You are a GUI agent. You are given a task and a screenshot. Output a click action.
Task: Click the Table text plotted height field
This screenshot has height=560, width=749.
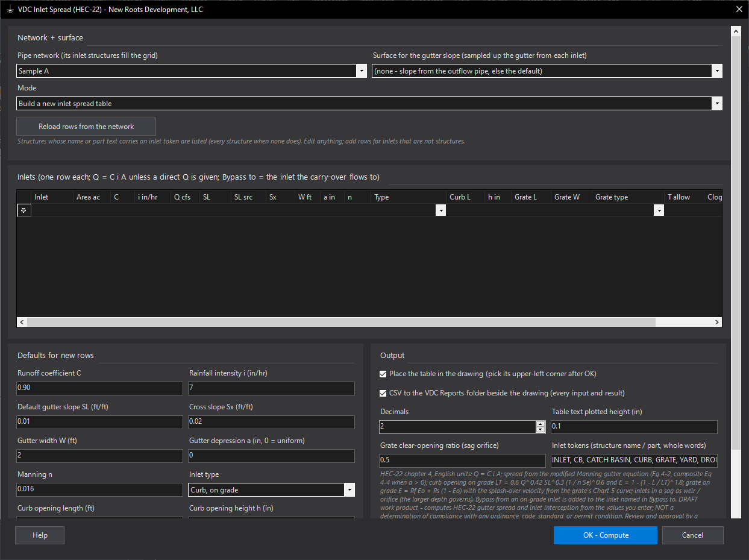pos(634,427)
